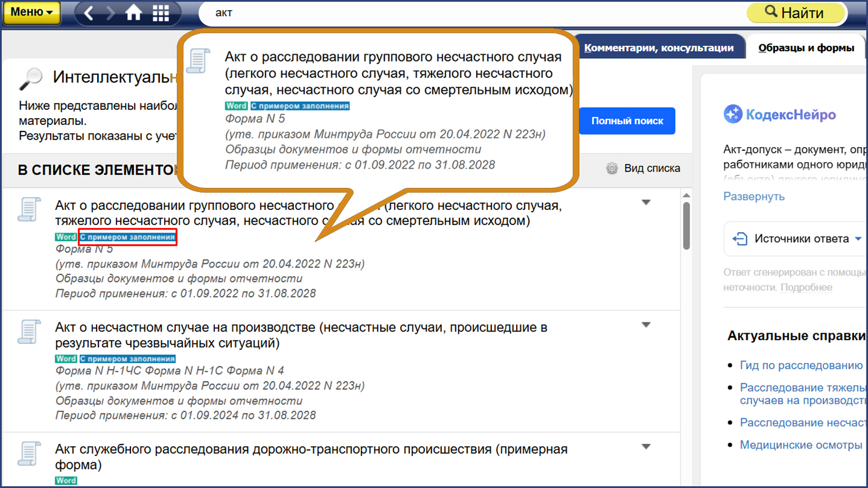Click Word badge under Акт о расследовании группового
This screenshot has height=488, width=868.
click(x=66, y=237)
